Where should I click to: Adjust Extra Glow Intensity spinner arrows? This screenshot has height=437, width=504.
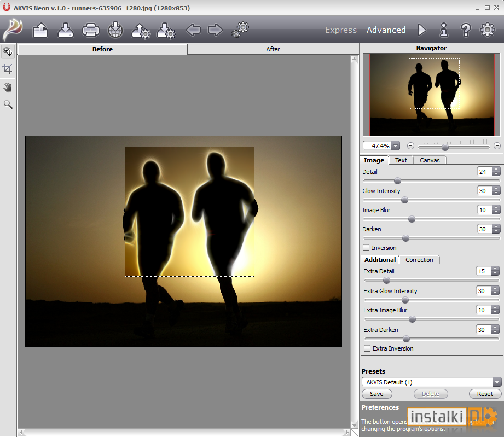495,291
